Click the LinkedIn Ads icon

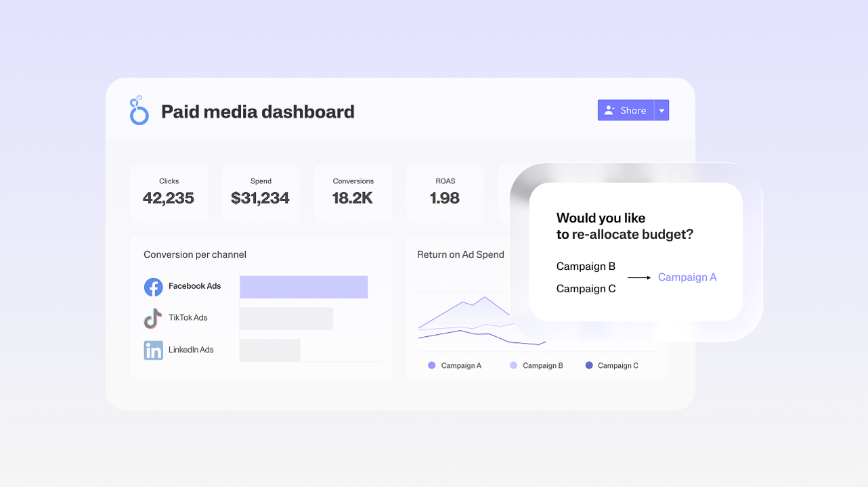(x=154, y=350)
